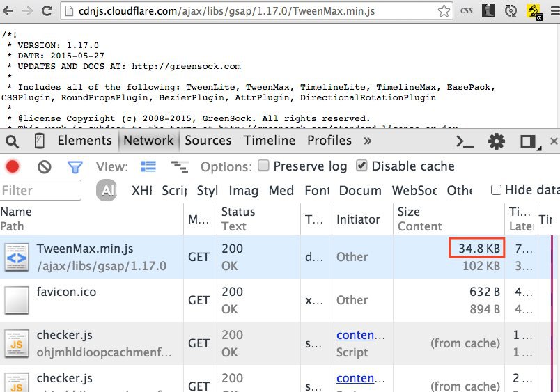Clear the network log

click(44, 167)
